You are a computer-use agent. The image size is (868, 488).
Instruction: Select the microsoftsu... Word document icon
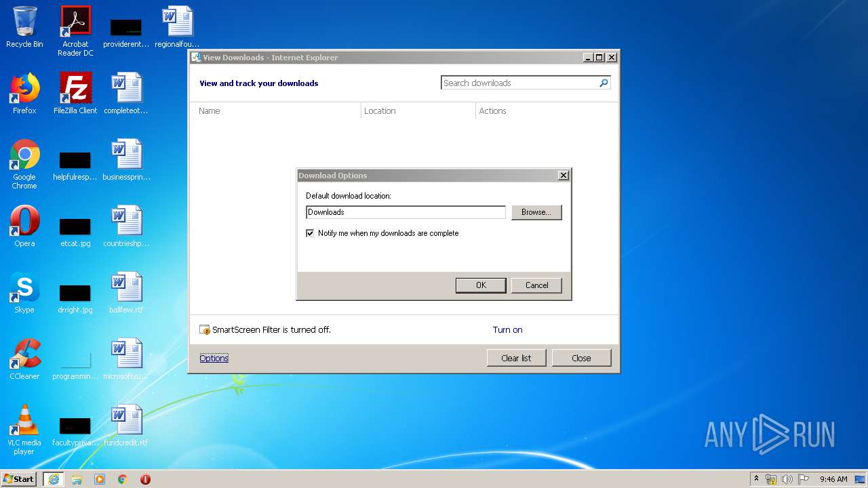pos(126,359)
